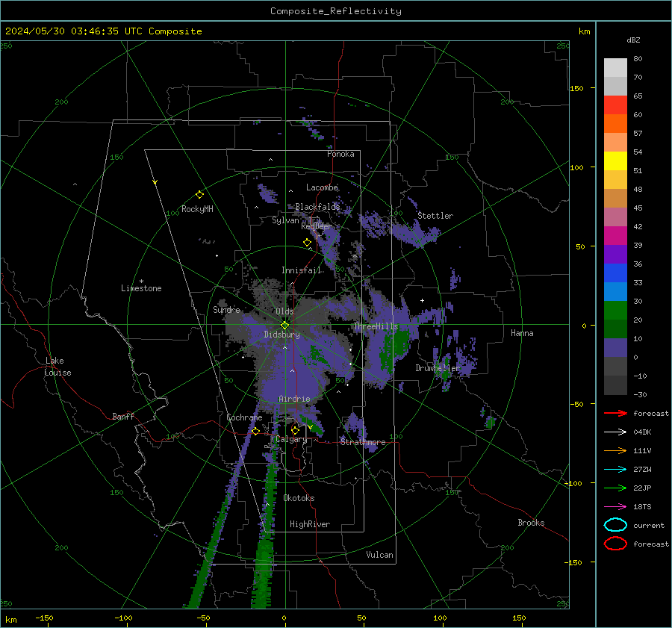Click the Lake Louise label
Image resolution: width=672 pixels, height=628 pixels.
tap(57, 367)
